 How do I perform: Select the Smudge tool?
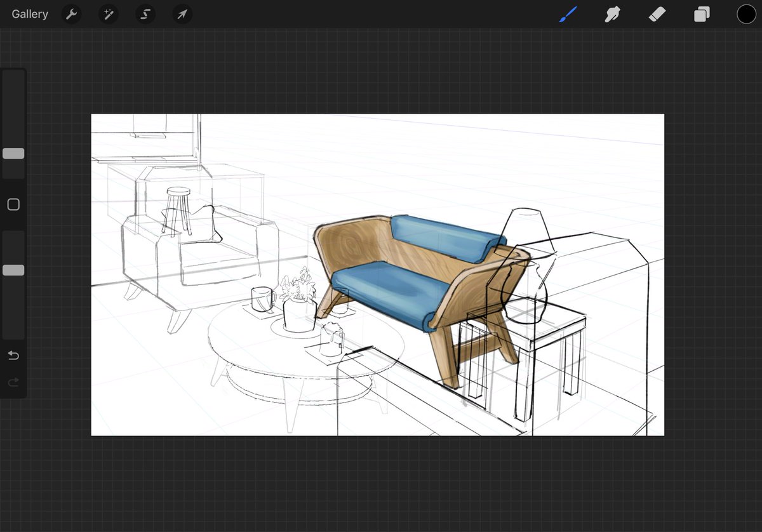point(612,14)
